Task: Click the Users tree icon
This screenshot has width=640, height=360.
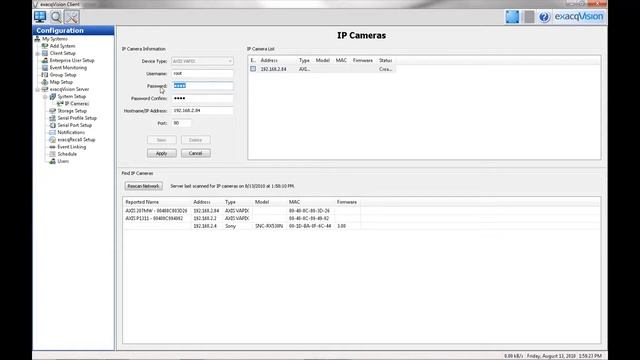Action: (52, 161)
